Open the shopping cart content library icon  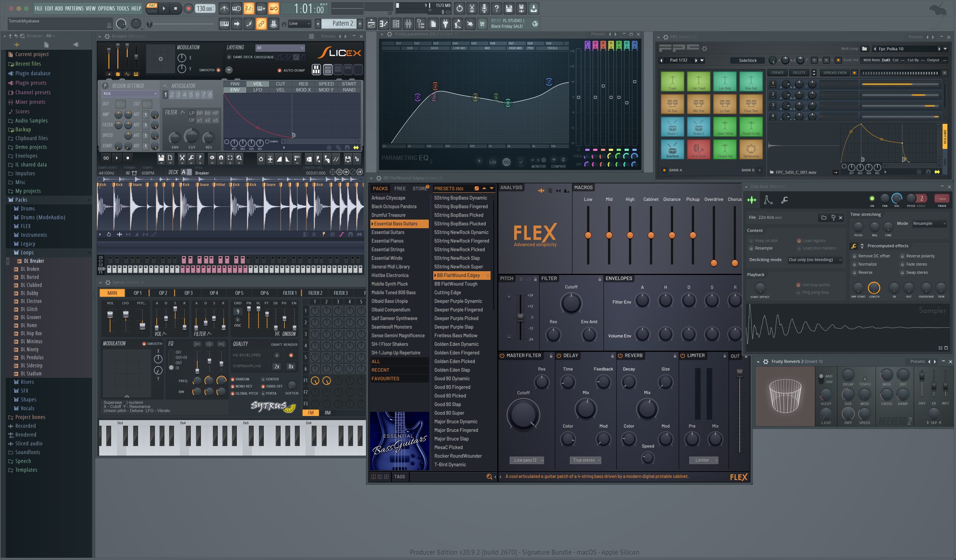482,24
